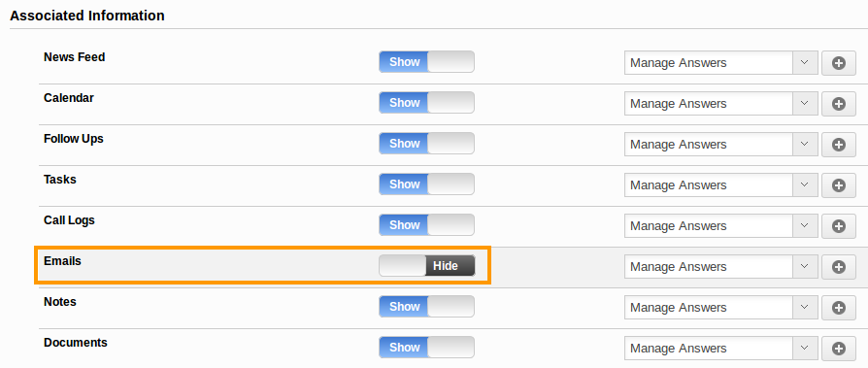Click plus icon in Documents row

click(x=839, y=349)
